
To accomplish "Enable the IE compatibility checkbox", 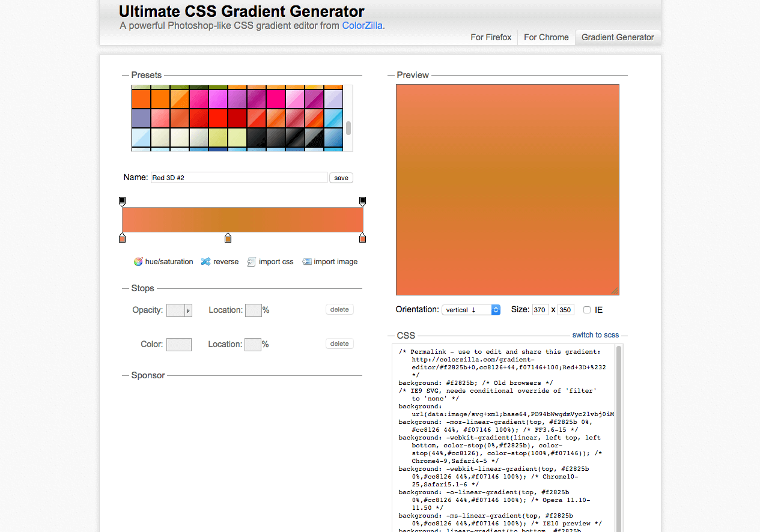I will tap(586, 309).
